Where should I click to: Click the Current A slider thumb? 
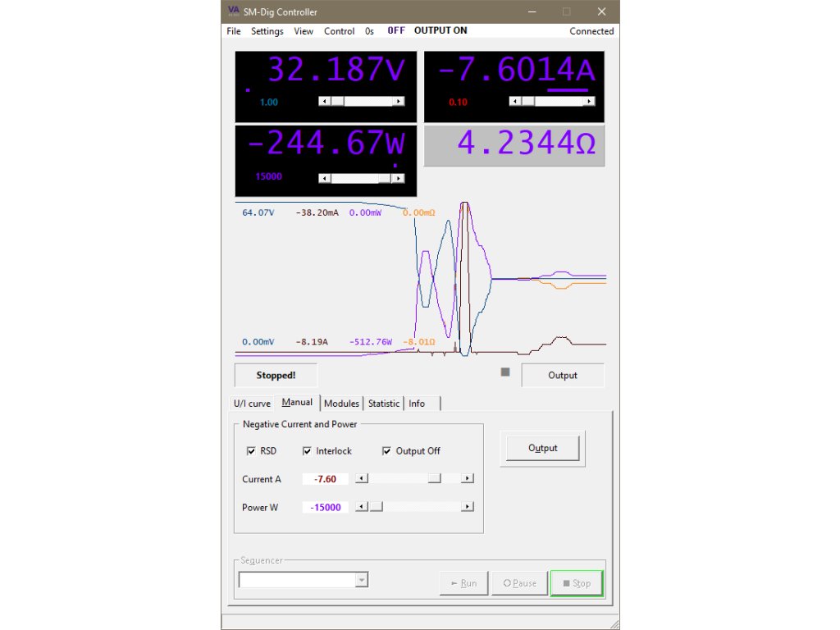point(434,479)
